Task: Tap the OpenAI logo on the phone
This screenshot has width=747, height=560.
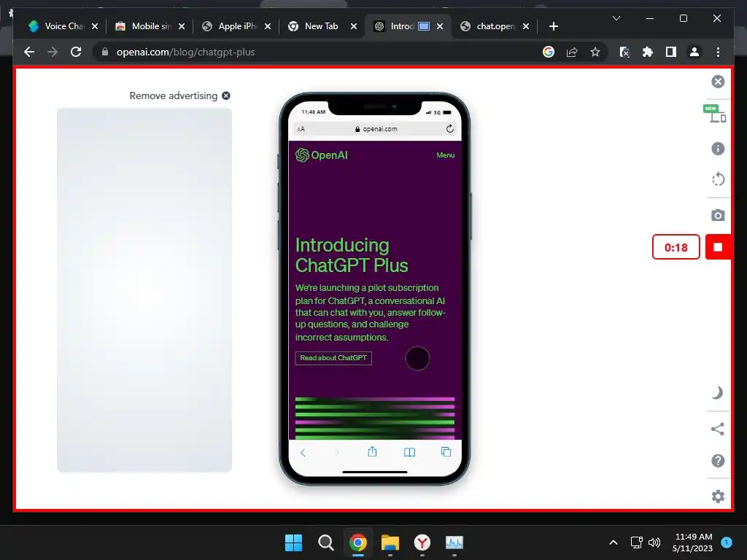Action: (322, 155)
